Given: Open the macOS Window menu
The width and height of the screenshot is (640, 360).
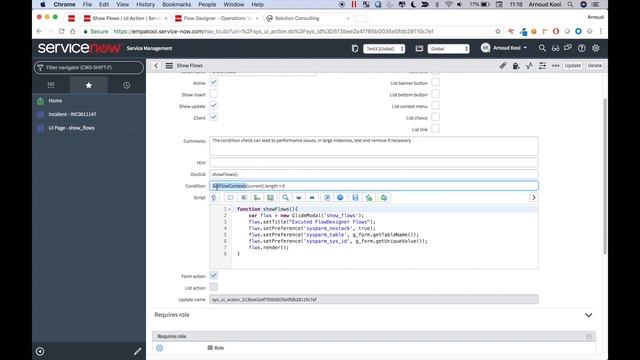Looking at the screenshot, I should pyautogui.click(x=233, y=4).
